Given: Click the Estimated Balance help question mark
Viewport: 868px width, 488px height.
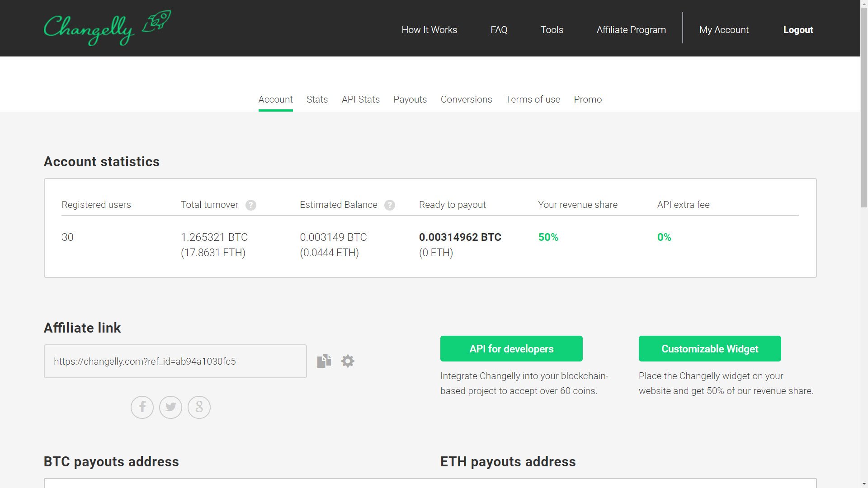Looking at the screenshot, I should (x=390, y=205).
